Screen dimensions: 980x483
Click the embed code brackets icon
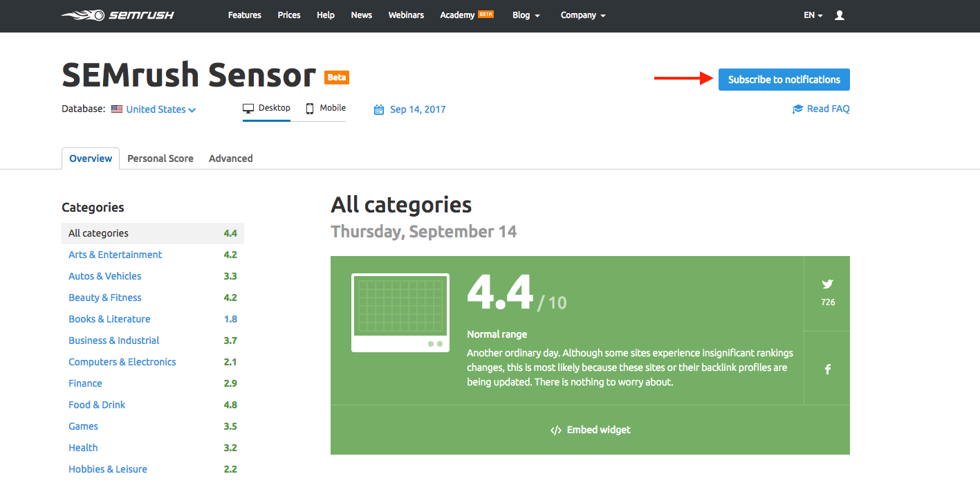click(x=555, y=430)
